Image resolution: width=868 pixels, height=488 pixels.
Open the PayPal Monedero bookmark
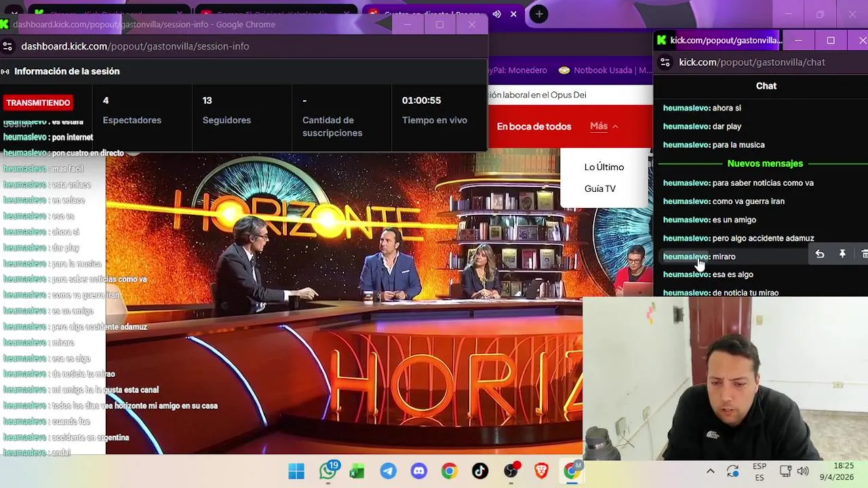[x=518, y=70]
